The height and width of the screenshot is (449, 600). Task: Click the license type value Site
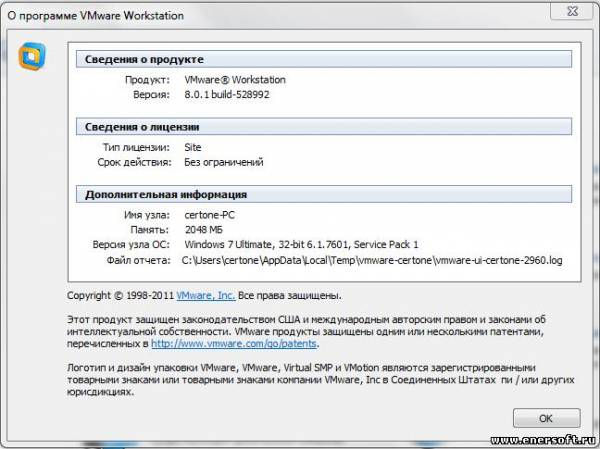[192, 147]
